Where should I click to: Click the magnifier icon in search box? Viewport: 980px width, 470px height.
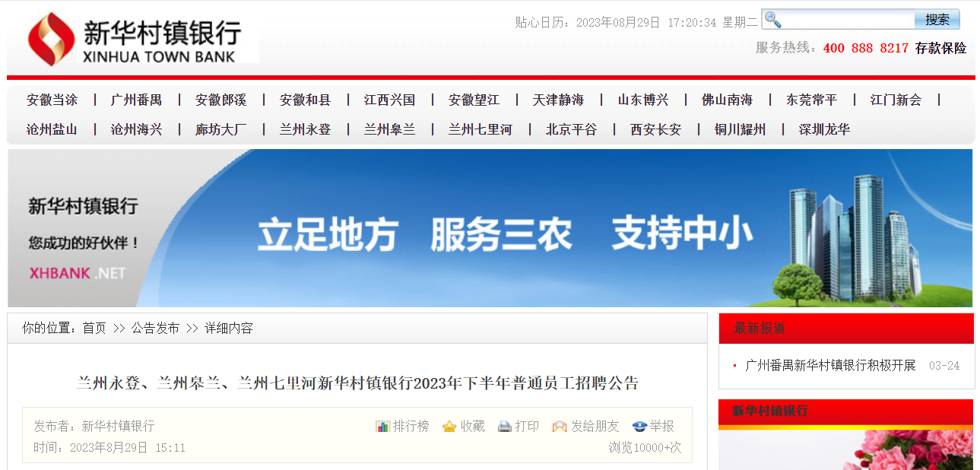pyautogui.click(x=772, y=20)
